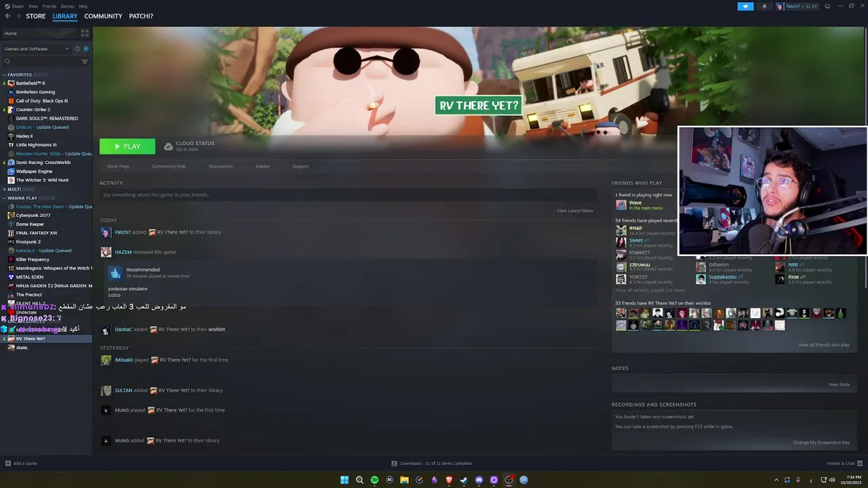
Task: Open File Explorer from the taskbar
Action: click(x=404, y=480)
